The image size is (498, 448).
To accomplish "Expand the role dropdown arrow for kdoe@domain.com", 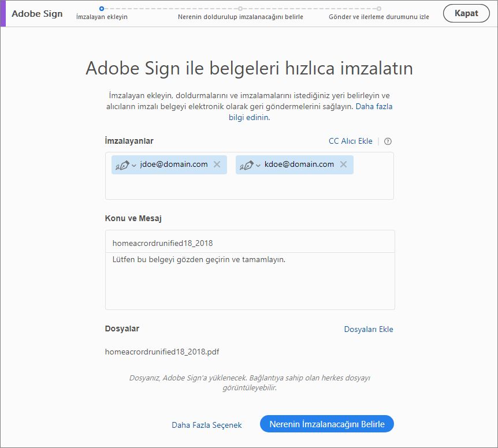I will 258,166.
